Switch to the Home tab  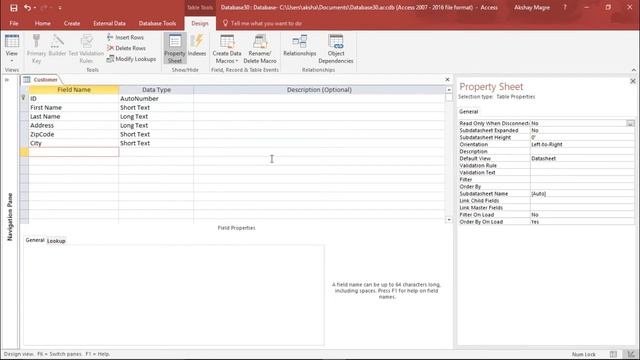(x=42, y=23)
